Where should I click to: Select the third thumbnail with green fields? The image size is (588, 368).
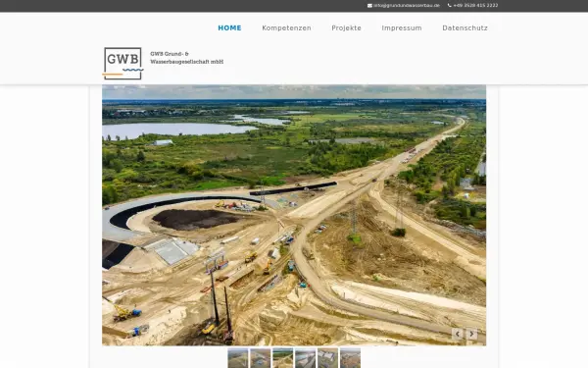coord(283,358)
